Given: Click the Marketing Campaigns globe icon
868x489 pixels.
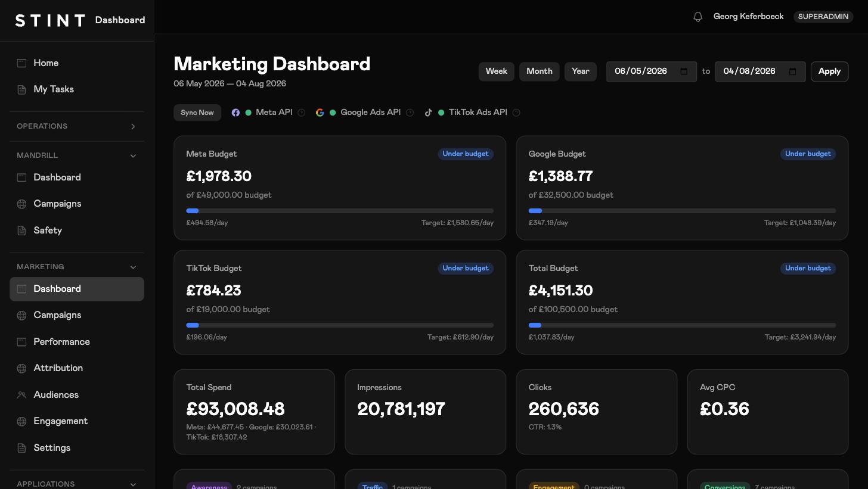Looking at the screenshot, I should click(21, 315).
